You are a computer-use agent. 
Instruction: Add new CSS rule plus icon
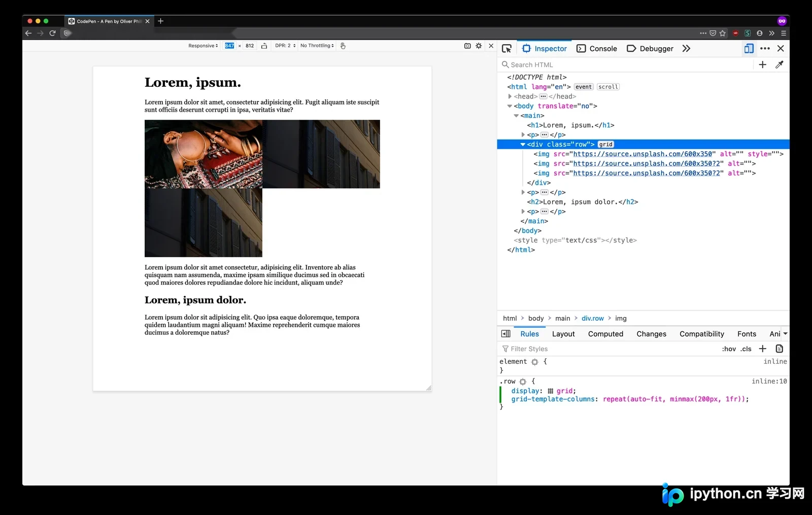(x=762, y=349)
